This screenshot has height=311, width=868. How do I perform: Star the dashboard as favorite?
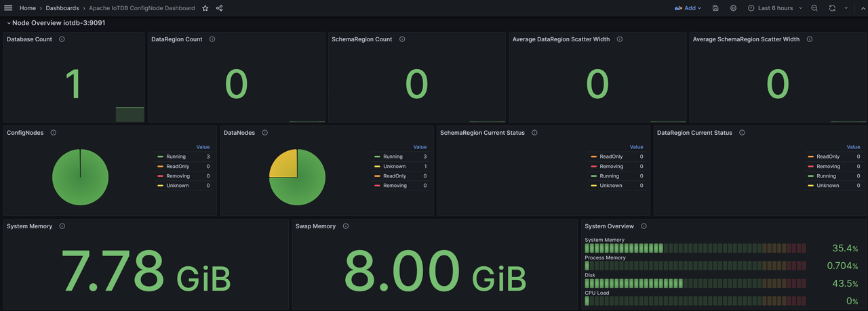pos(205,8)
